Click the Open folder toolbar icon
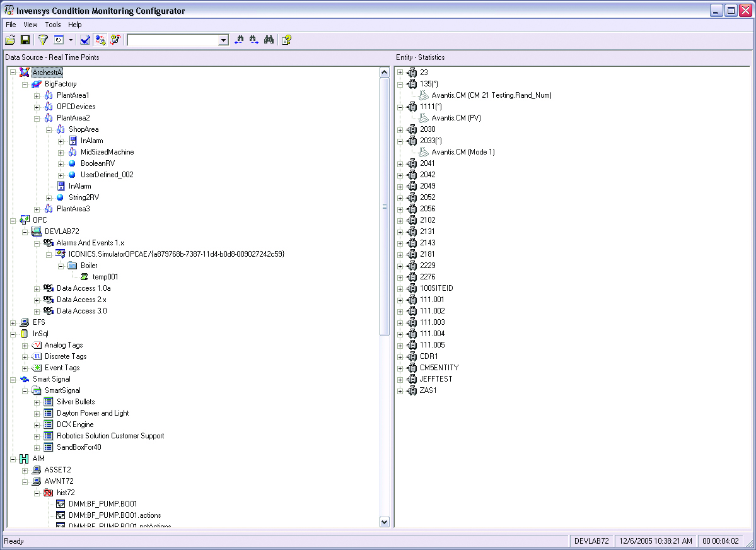 tap(10, 40)
